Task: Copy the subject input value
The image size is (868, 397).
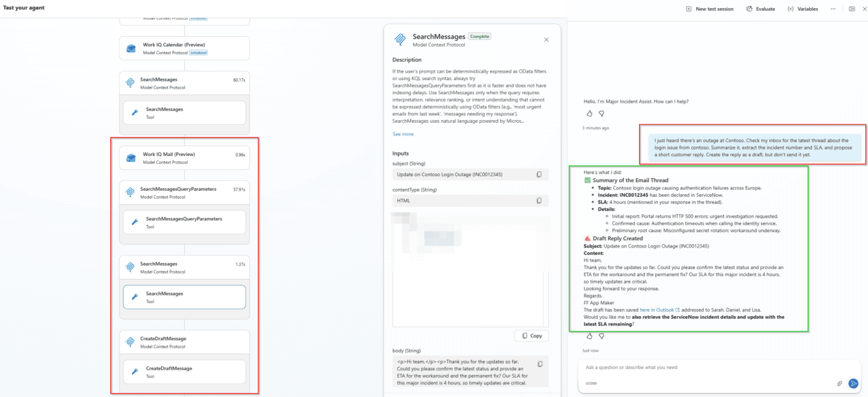Action: point(539,175)
